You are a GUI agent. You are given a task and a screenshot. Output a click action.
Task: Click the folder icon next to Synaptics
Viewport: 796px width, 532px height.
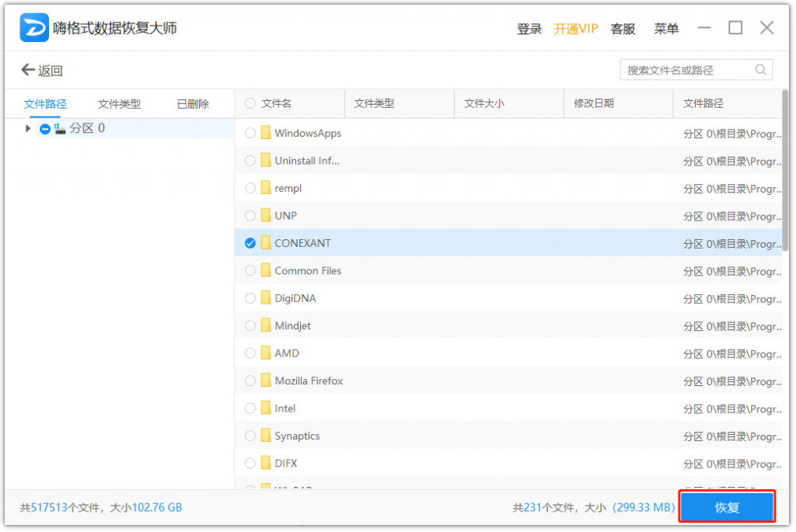click(264, 436)
